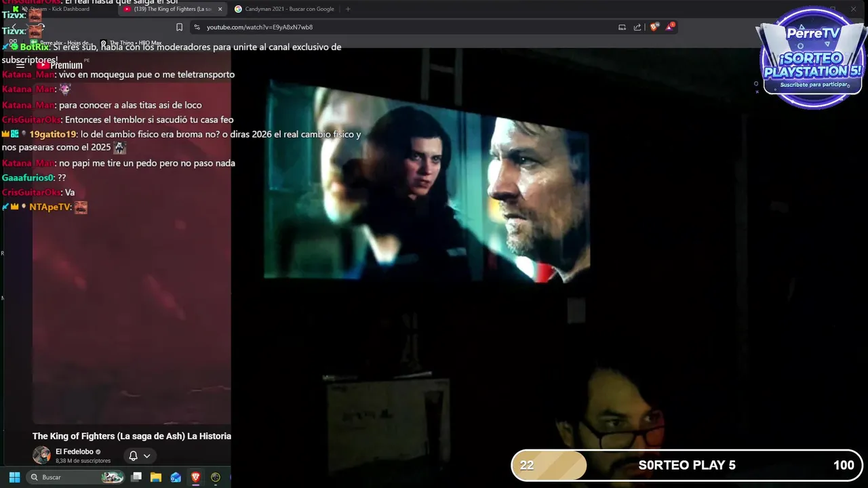Click the share page icon
Screen dimensions: 868x488
coord(637,27)
